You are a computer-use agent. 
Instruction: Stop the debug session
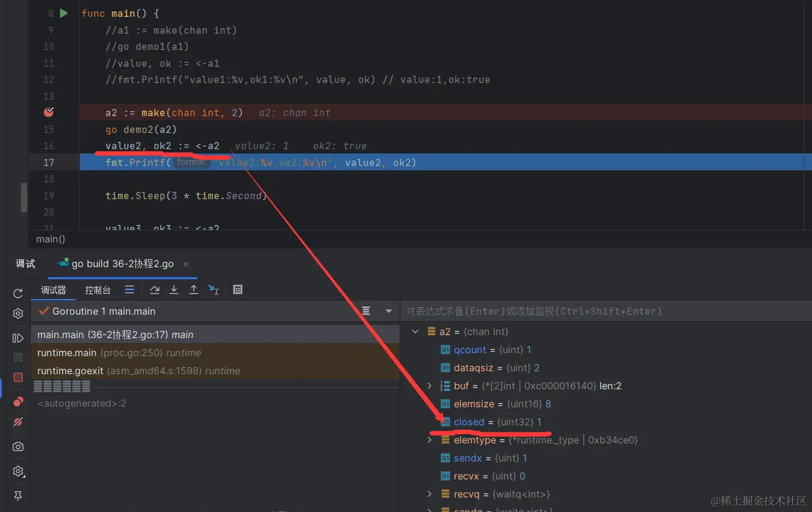tap(18, 377)
